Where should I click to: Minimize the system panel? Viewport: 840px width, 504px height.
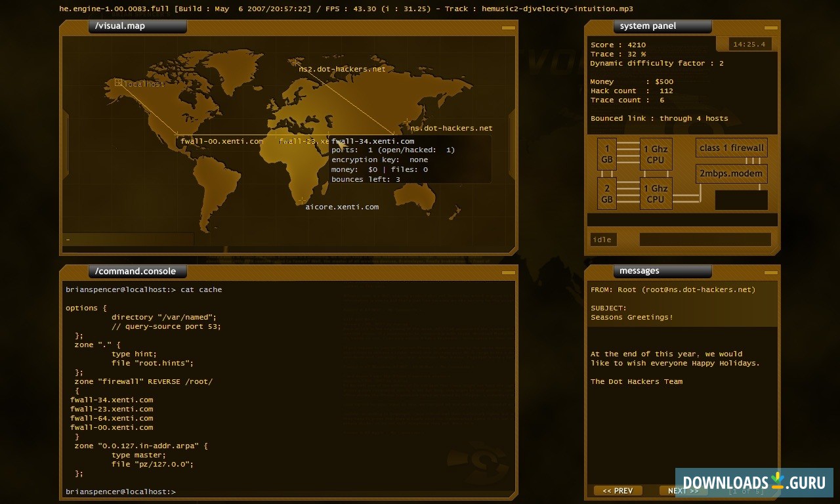(x=770, y=28)
